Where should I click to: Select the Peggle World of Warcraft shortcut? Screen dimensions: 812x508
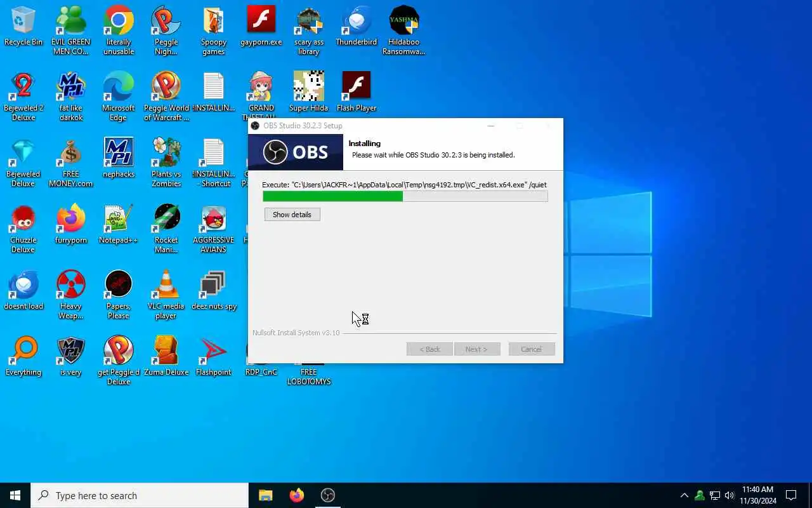166,97
